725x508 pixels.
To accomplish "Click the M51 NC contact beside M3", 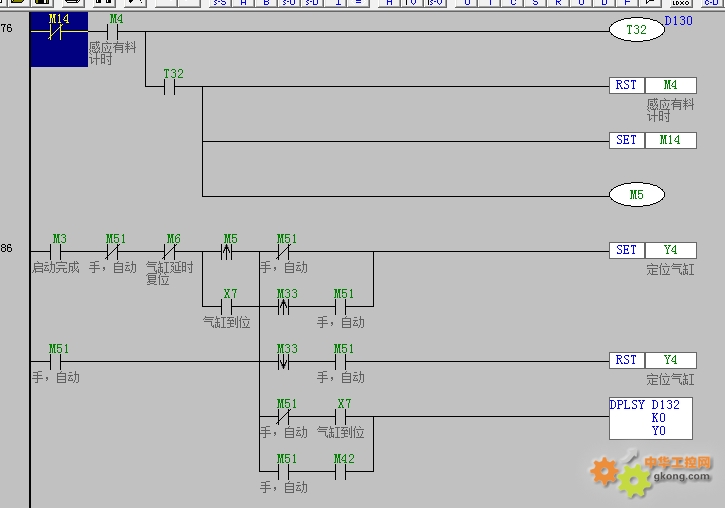I will pyautogui.click(x=112, y=251).
